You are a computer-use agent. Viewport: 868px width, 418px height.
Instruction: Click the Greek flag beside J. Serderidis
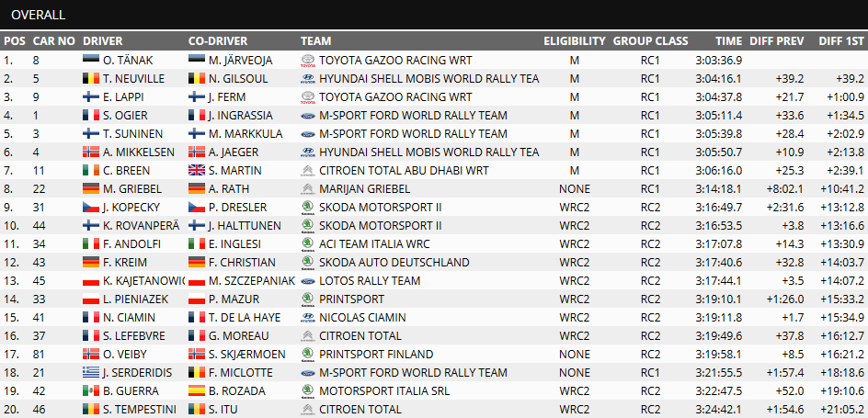pyautogui.click(x=91, y=373)
